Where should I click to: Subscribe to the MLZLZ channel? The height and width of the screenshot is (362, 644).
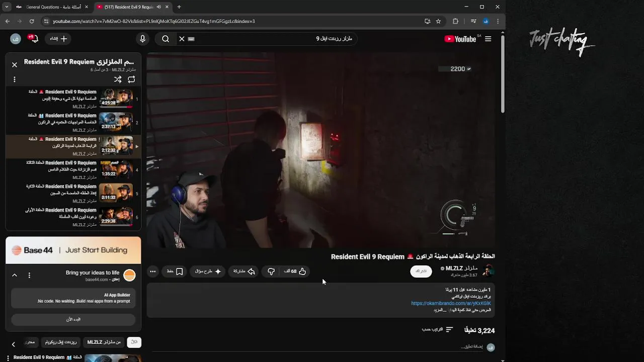[421, 271]
